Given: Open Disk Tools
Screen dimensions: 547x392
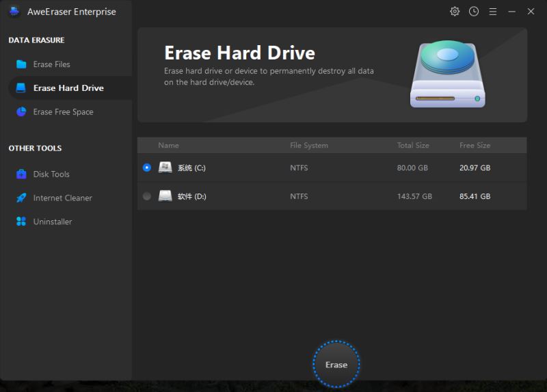Looking at the screenshot, I should pyautogui.click(x=70, y=174).
